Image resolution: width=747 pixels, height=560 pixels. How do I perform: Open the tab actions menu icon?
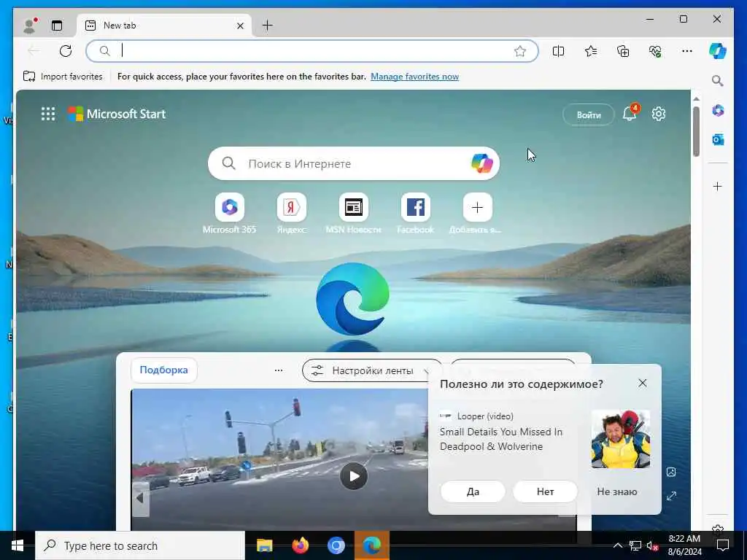point(57,26)
